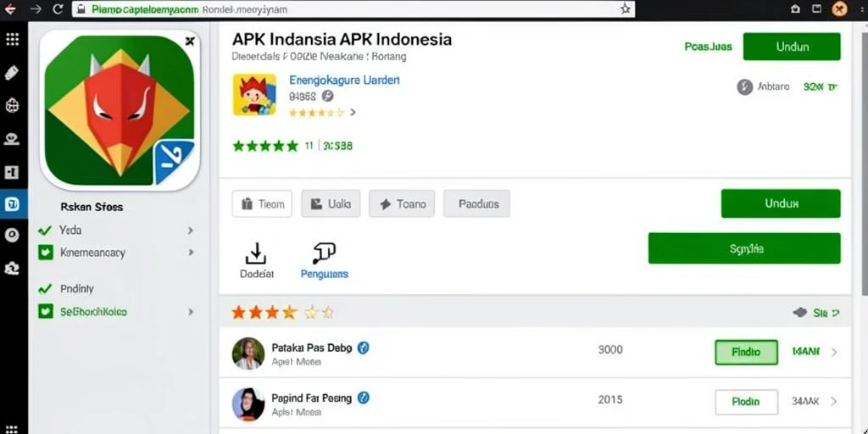868x434 pixels.
Task: Click the address bar URL field
Action: [x=353, y=9]
